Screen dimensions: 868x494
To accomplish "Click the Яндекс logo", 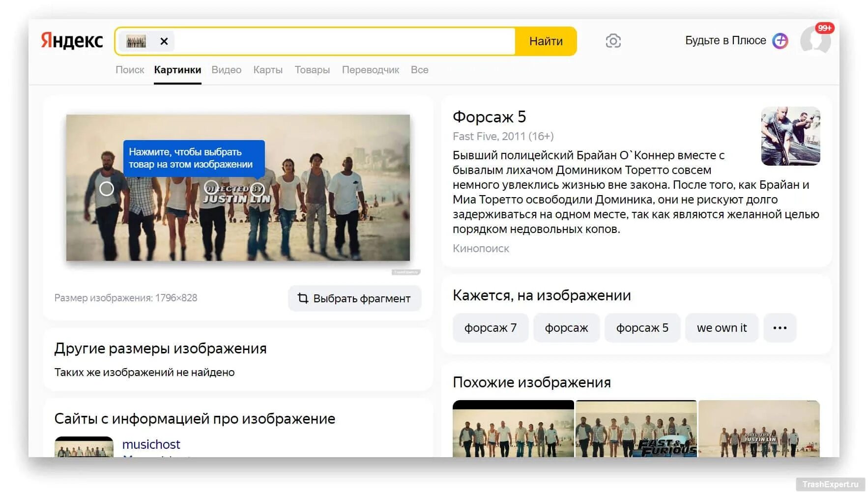I will point(72,41).
